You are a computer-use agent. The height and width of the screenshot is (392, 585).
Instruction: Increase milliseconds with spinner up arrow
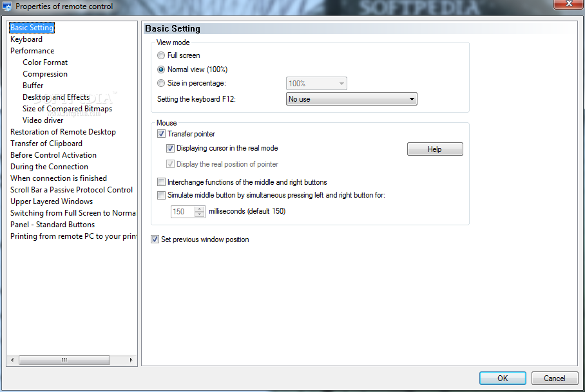tap(200, 209)
